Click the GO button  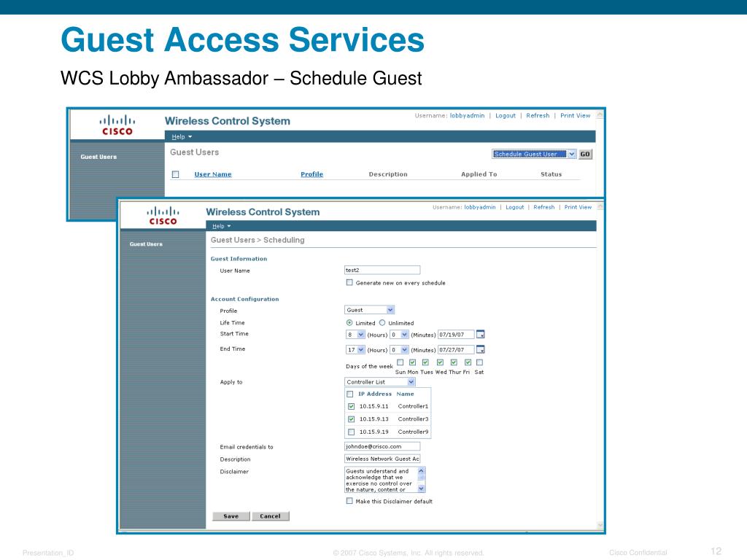pyautogui.click(x=585, y=154)
